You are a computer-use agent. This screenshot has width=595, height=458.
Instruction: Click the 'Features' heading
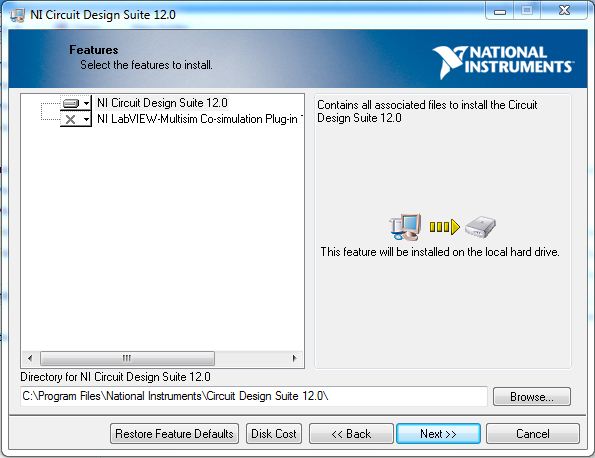(94, 50)
